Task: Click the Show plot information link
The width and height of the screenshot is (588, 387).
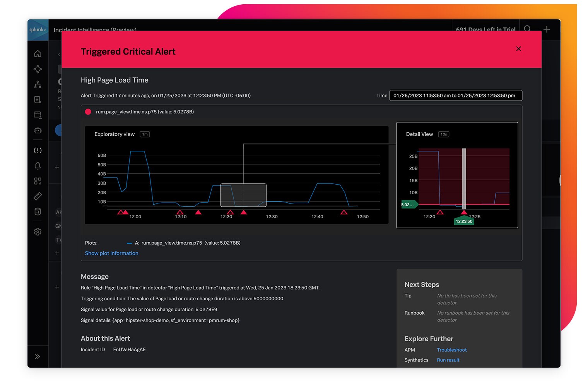Action: [111, 253]
